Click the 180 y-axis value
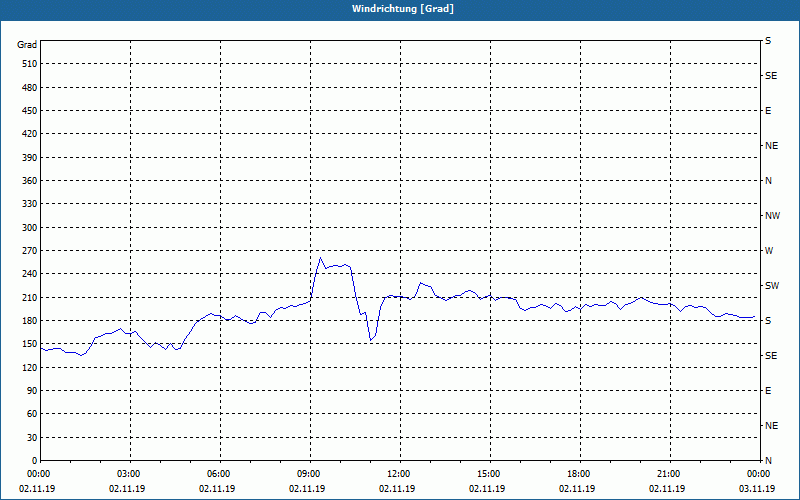Viewport: 800px width, 500px height. click(x=30, y=321)
